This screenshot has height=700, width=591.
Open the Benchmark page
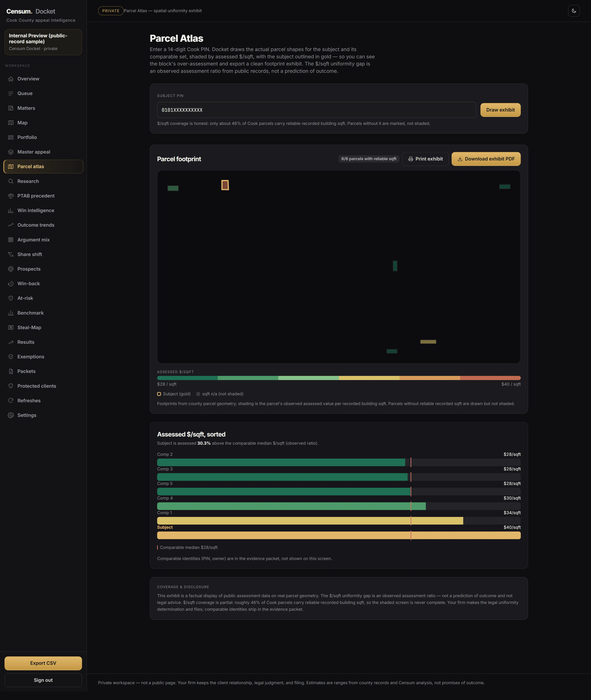point(43,313)
